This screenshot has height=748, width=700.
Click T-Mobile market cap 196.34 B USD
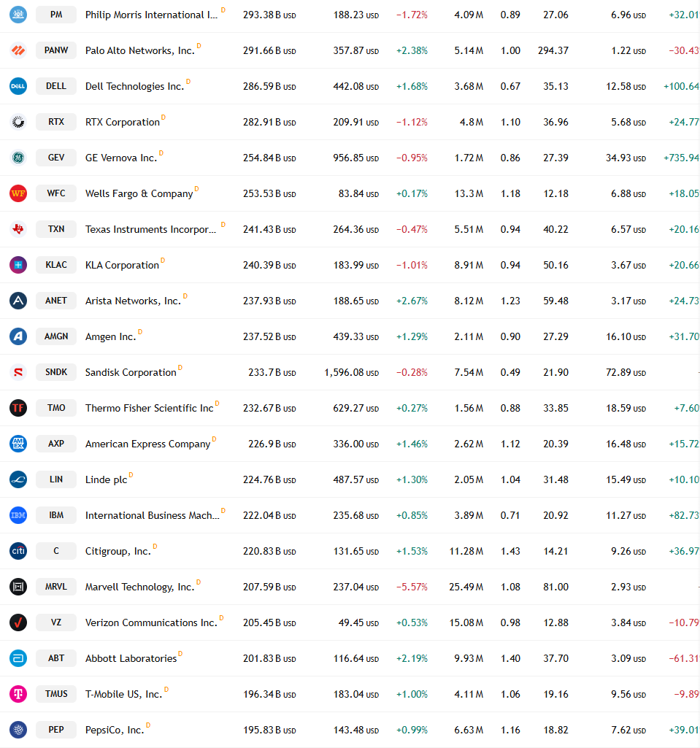point(269,695)
